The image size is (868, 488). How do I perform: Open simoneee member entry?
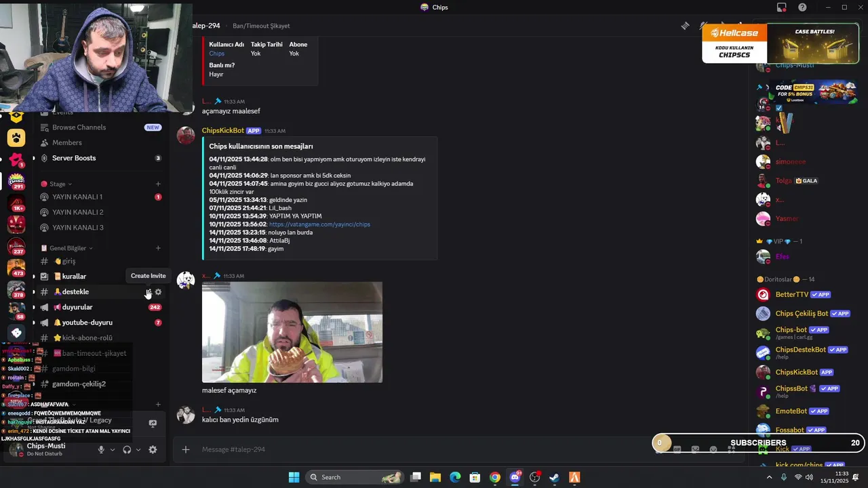790,162
